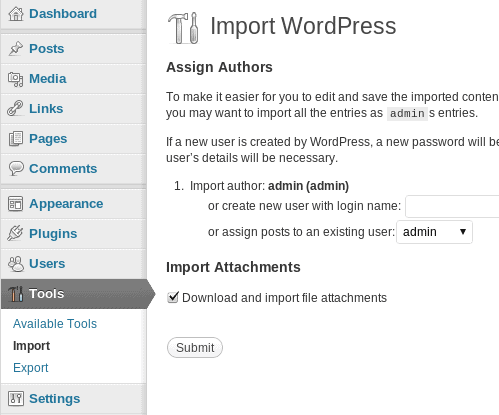Click the Submit button
Viewport: 499px width, 415px height.
tap(195, 348)
